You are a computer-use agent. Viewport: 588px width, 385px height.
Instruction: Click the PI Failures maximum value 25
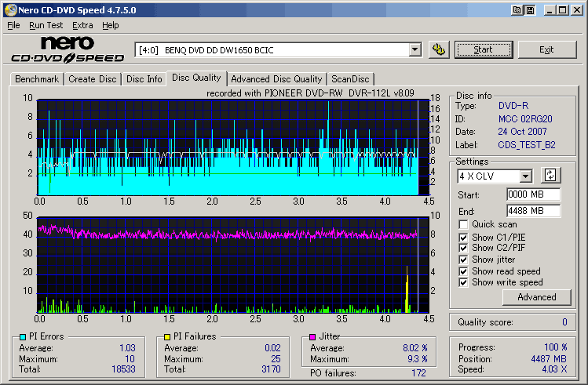pos(276,359)
